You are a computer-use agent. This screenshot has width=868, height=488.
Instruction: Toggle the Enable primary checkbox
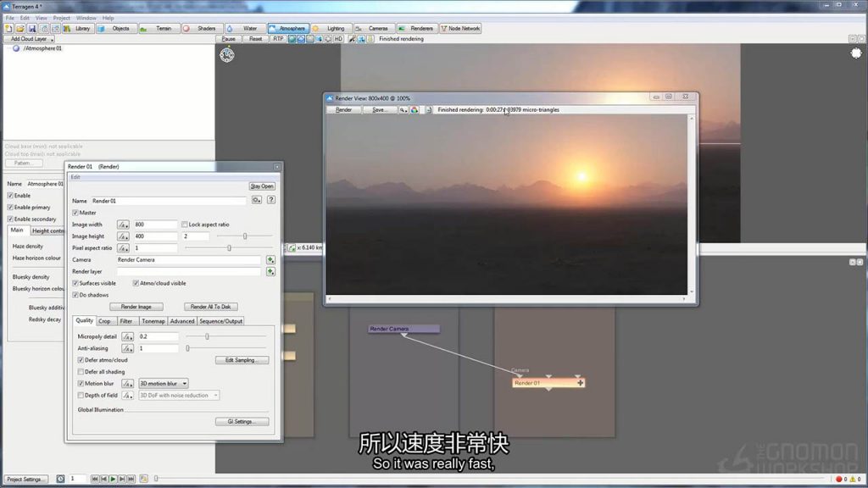click(10, 208)
